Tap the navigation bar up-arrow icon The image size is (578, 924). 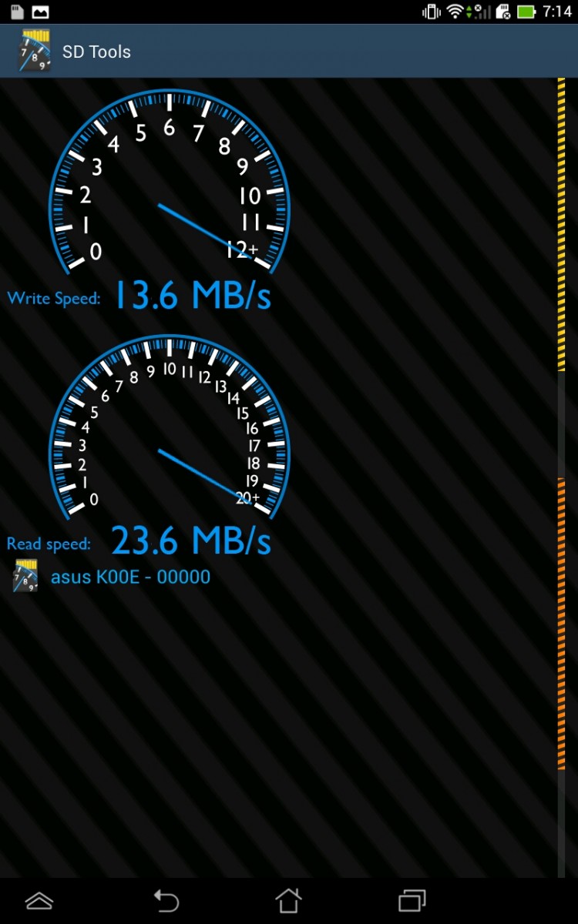tap(39, 900)
